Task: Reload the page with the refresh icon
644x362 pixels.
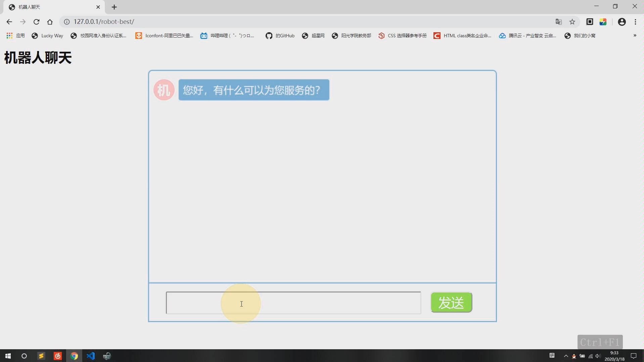Action: [x=36, y=22]
